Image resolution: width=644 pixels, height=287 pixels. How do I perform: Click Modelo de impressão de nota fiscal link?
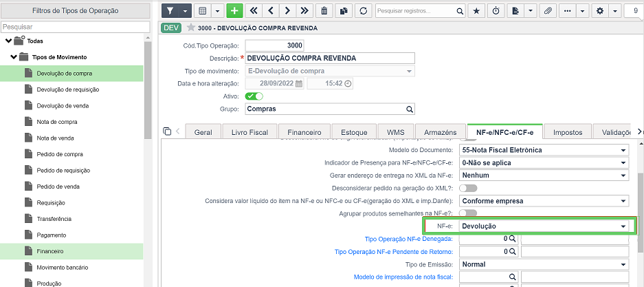click(403, 277)
